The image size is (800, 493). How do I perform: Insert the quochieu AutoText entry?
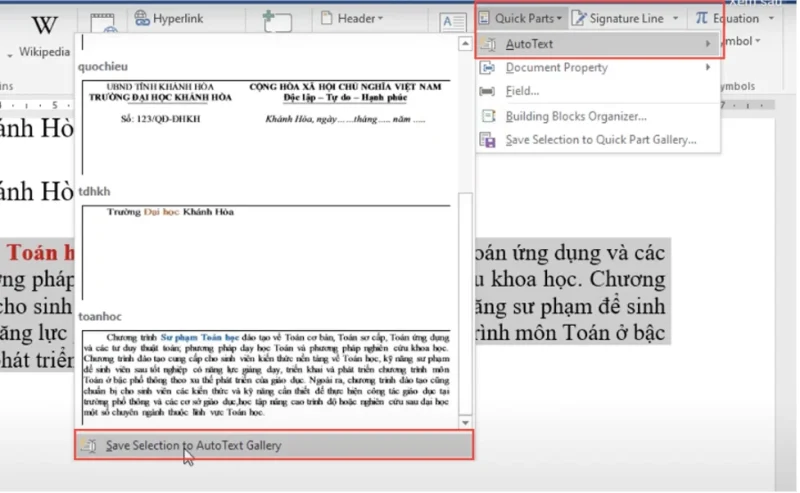(x=266, y=127)
